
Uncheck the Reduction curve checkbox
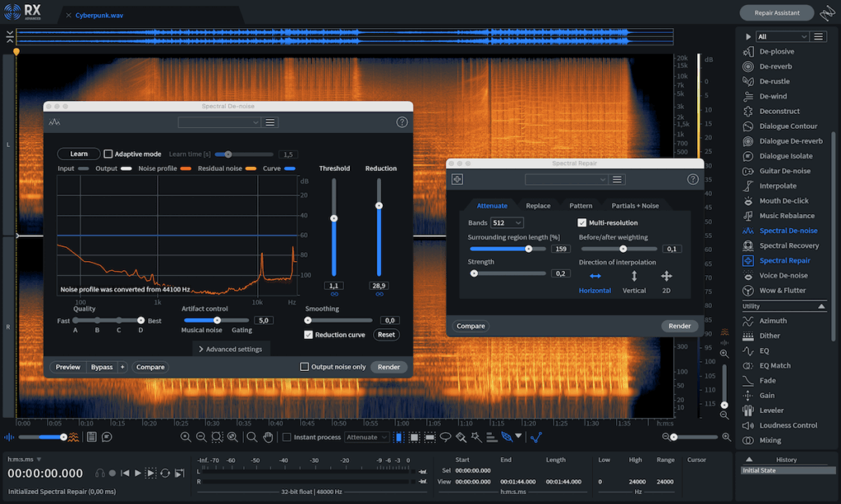309,335
